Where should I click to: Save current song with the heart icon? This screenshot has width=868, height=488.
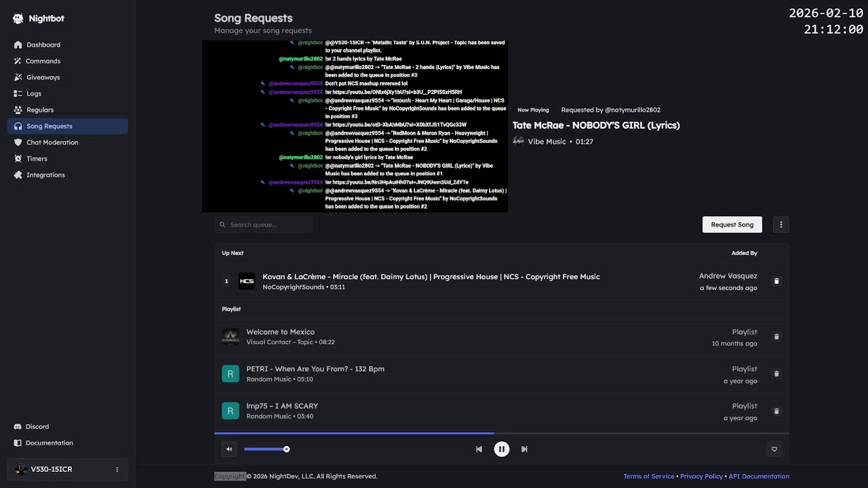click(774, 449)
